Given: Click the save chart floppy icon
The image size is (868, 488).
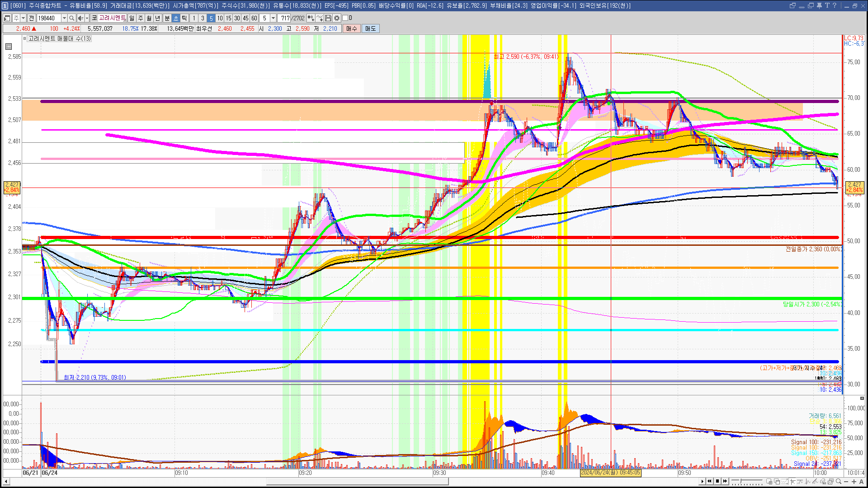Looking at the screenshot, I should 328,18.
